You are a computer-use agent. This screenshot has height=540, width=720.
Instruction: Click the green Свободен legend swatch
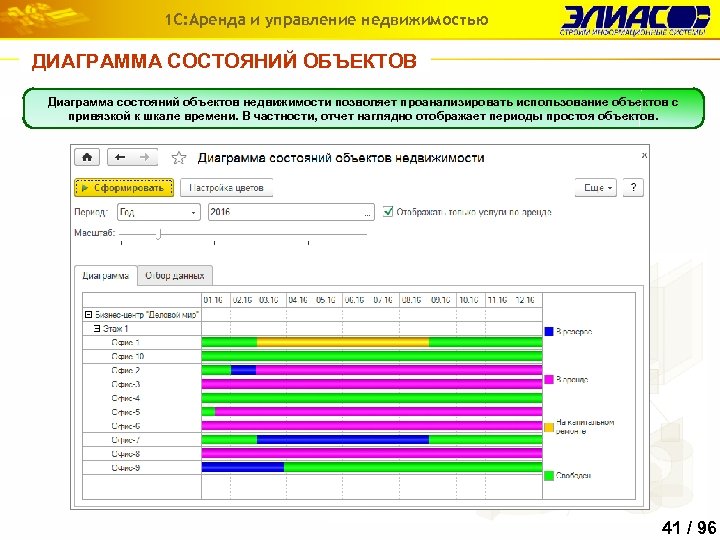tap(549, 476)
